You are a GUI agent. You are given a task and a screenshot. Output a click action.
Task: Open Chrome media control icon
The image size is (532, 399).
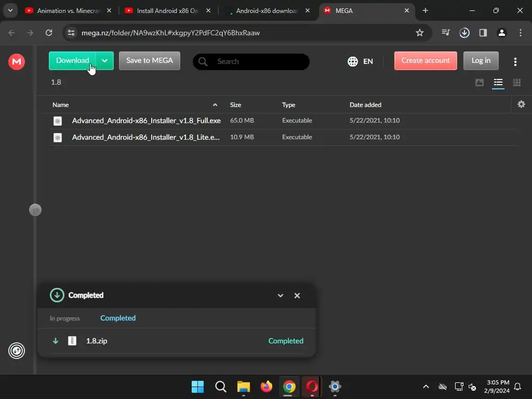click(445, 33)
